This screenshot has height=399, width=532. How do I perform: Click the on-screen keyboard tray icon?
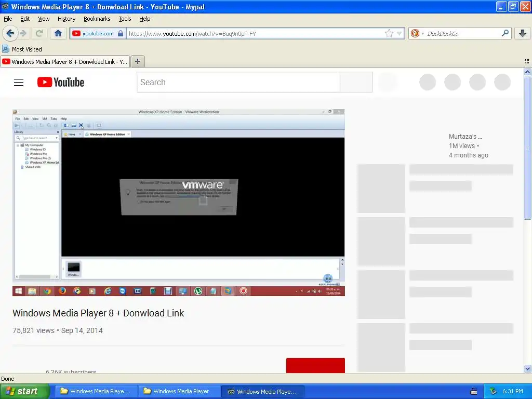click(x=474, y=392)
